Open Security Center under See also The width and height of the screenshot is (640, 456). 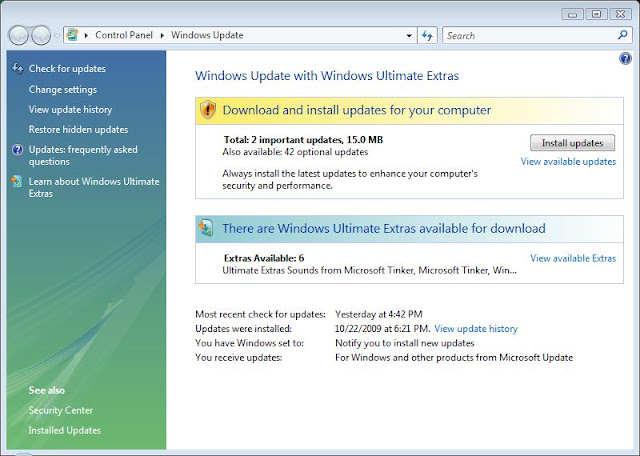click(x=61, y=410)
